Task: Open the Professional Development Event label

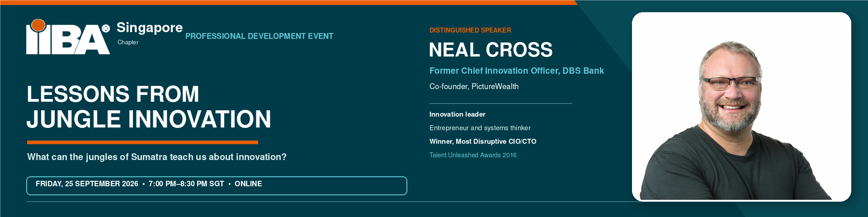Action: tap(259, 36)
